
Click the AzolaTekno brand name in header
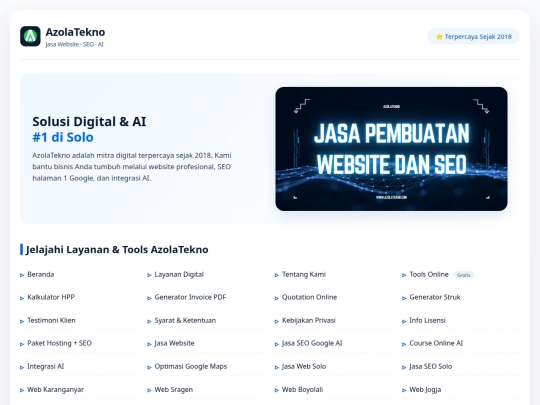(75, 32)
